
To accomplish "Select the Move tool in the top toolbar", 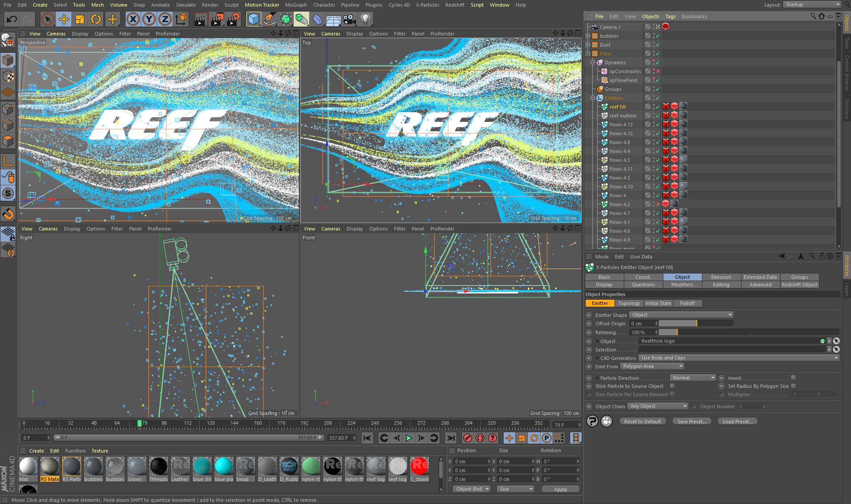I will tap(64, 19).
